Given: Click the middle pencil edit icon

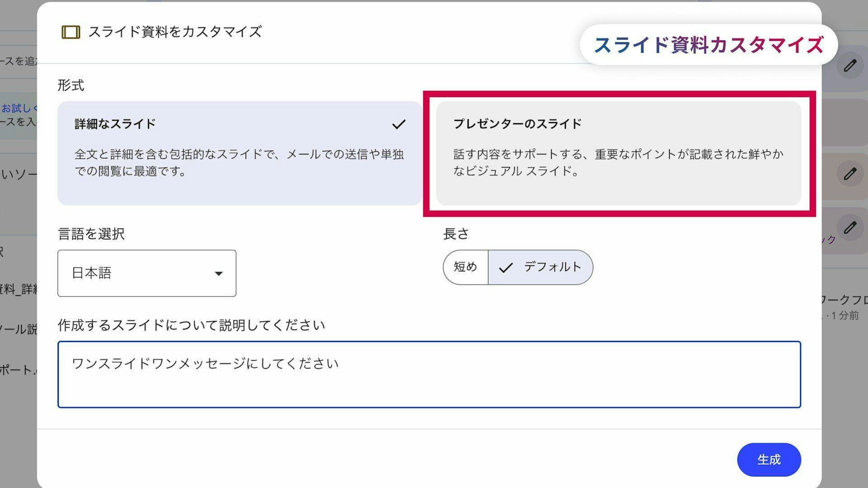Looking at the screenshot, I should 850,174.
